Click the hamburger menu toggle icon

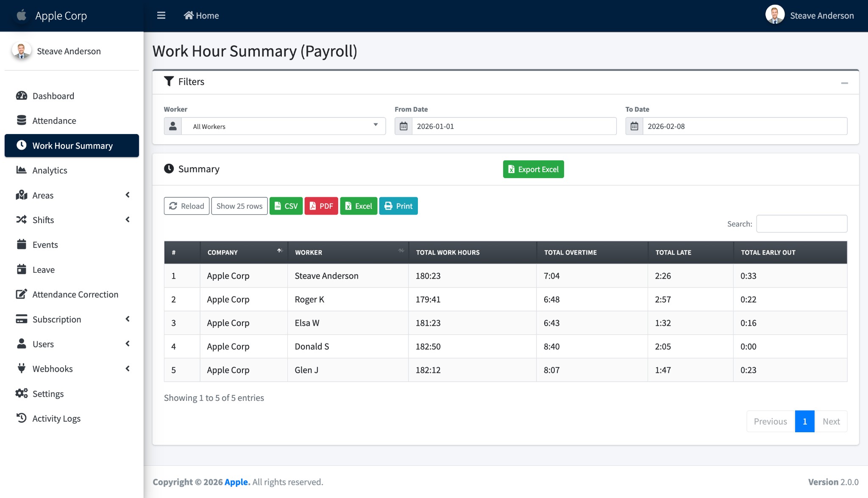[161, 16]
